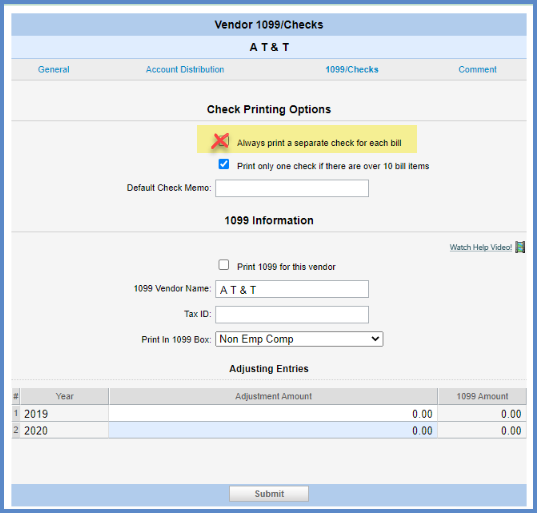Click the Vendor 1099/Checks title
This screenshot has width=537, height=513.
[x=269, y=25]
